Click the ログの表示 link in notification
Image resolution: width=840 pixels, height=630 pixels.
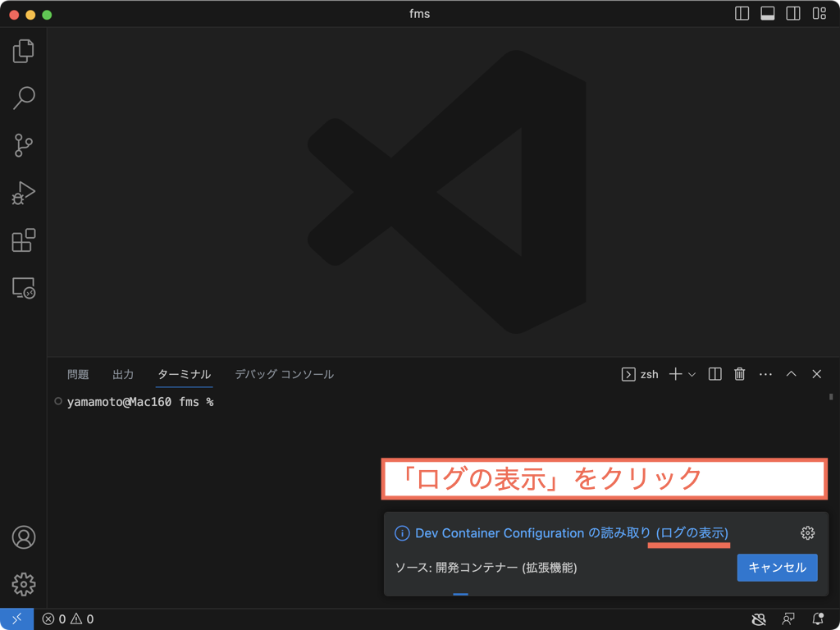(x=692, y=533)
